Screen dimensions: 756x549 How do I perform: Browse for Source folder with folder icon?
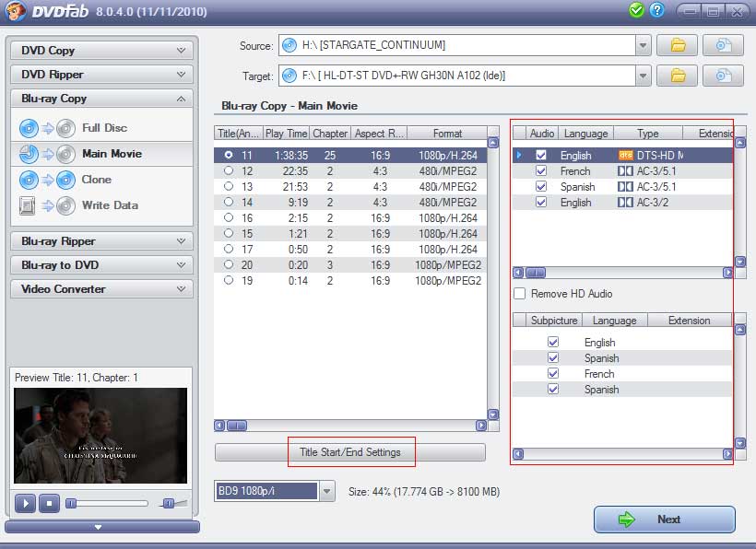(678, 46)
